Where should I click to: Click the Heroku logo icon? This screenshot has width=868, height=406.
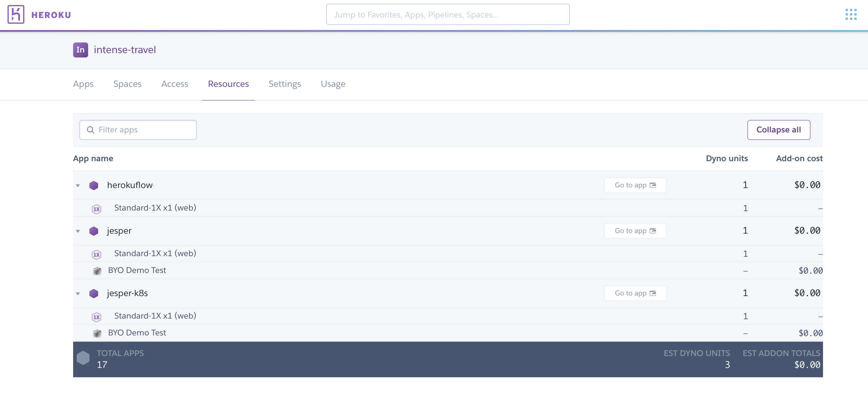pyautogui.click(x=16, y=14)
